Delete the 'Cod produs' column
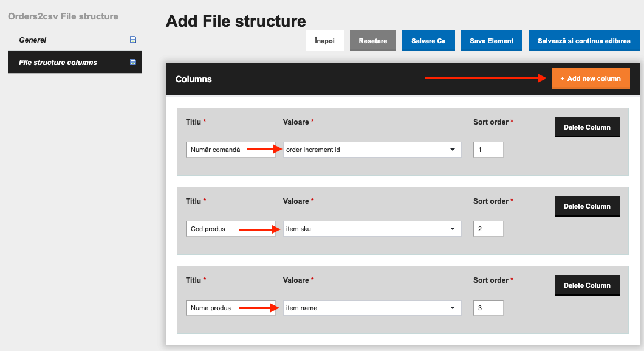This screenshot has width=644, height=351. (587, 206)
